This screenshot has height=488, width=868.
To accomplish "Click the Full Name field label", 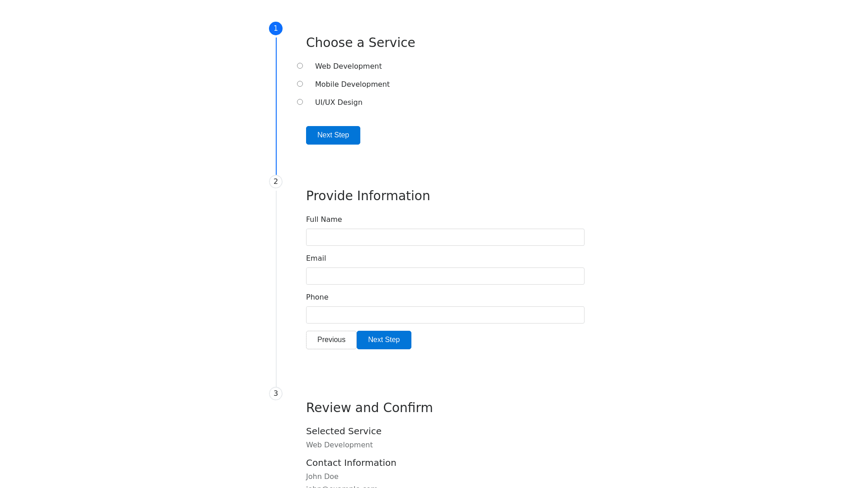I will click(324, 220).
